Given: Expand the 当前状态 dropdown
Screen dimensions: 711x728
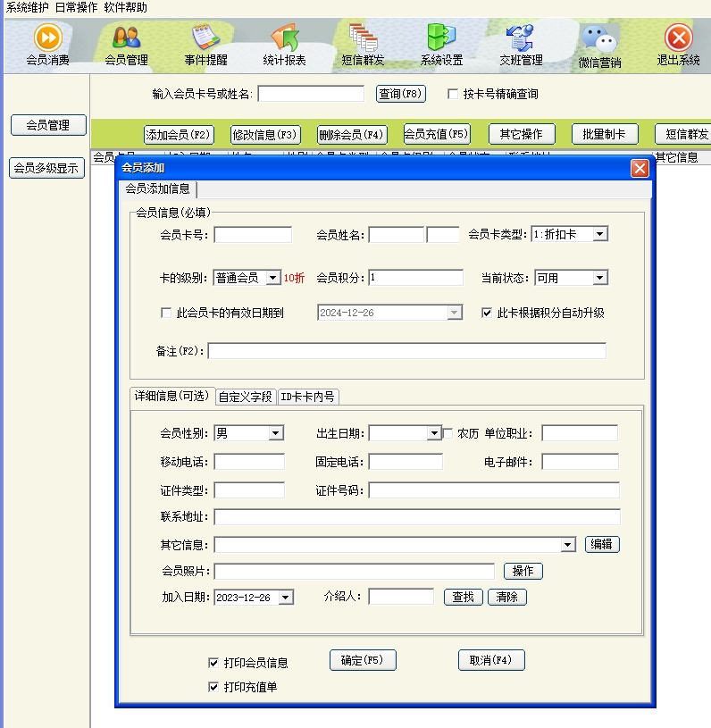Looking at the screenshot, I should [600, 278].
